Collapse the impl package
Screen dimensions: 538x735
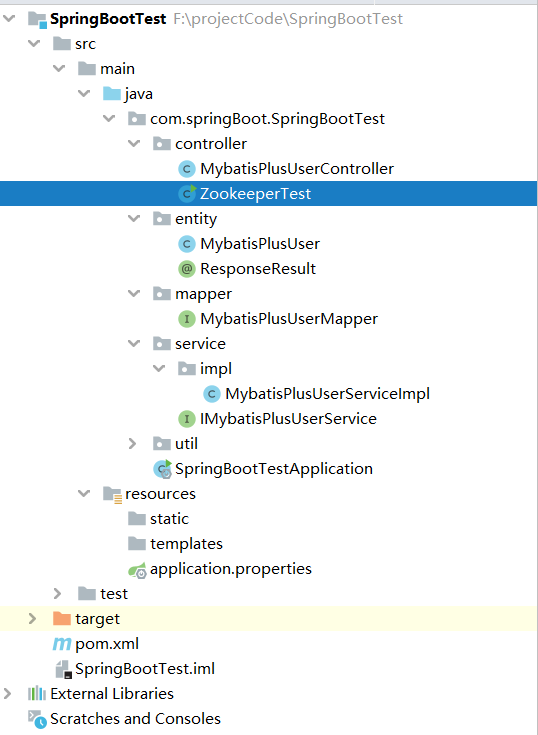pyautogui.click(x=159, y=368)
